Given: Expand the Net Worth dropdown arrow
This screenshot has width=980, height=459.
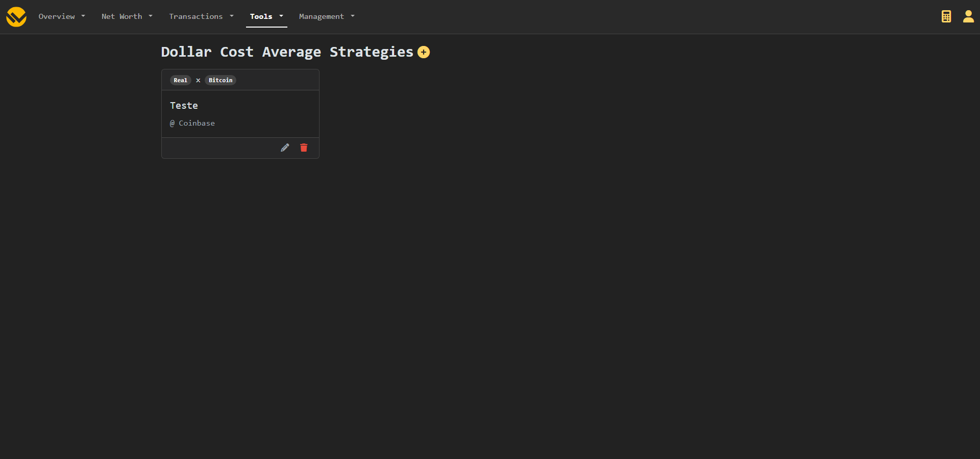Looking at the screenshot, I should coord(151,16).
